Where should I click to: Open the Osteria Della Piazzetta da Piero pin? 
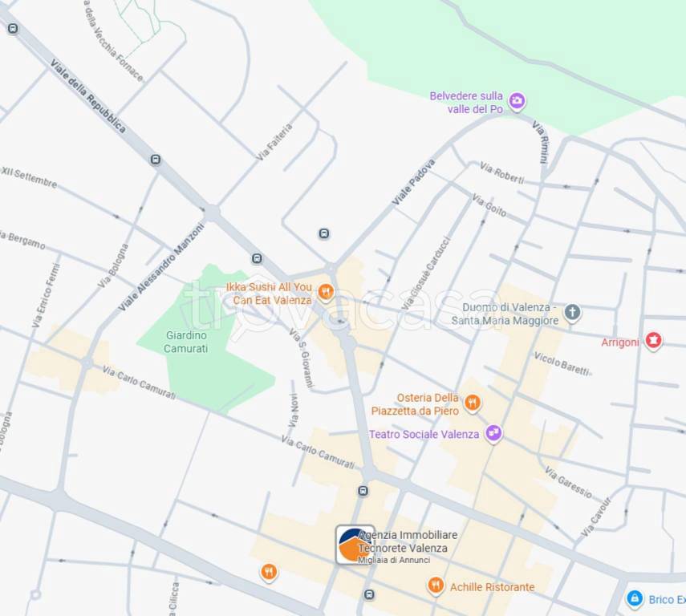pos(472,403)
